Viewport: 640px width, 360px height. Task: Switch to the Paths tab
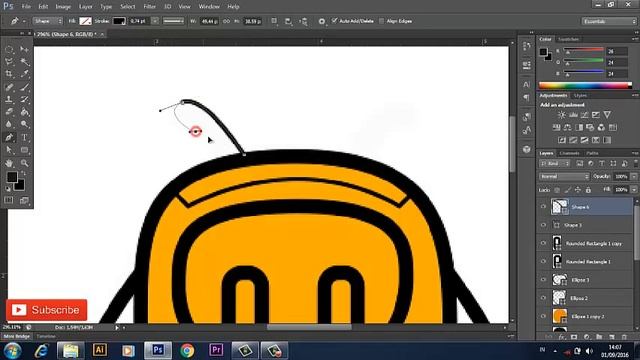point(592,153)
